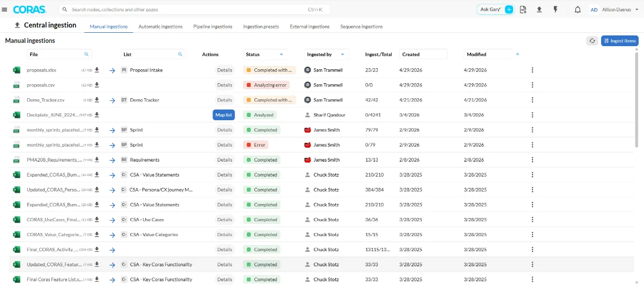Click the Ingest items button

[x=620, y=41]
